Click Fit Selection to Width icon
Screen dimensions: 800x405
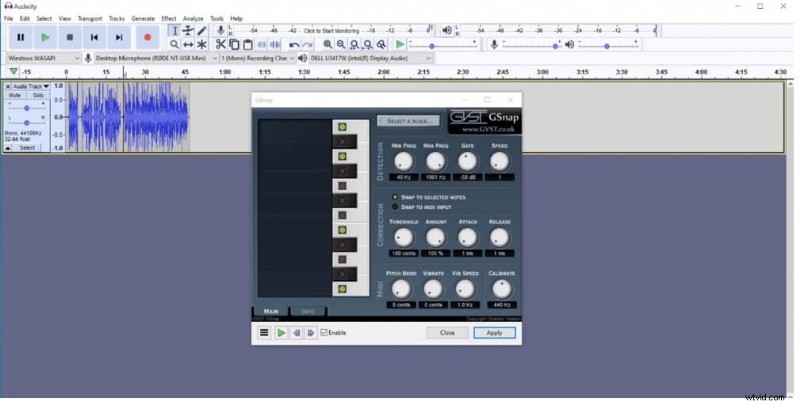tap(354, 44)
